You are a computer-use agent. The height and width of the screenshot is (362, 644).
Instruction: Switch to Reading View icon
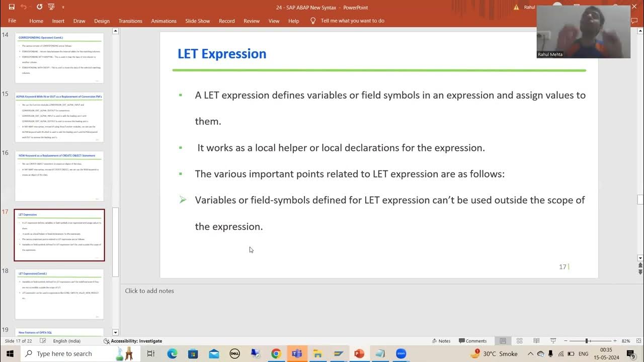tap(536, 341)
